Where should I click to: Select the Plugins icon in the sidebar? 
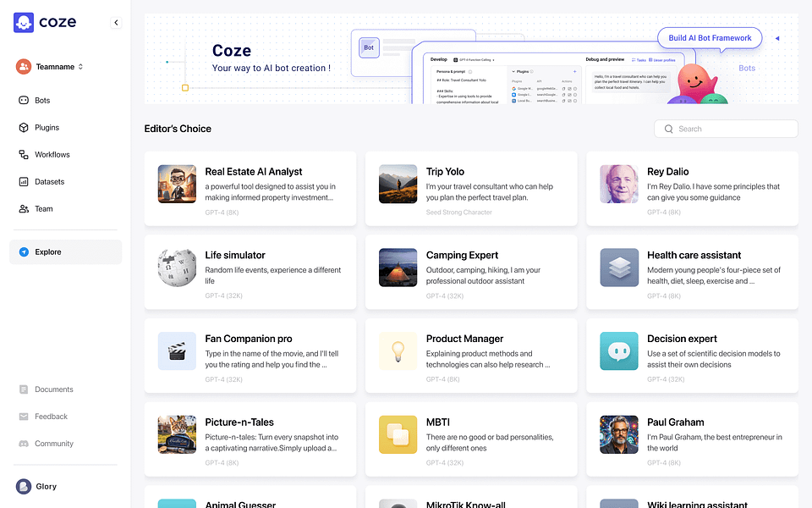[21, 127]
